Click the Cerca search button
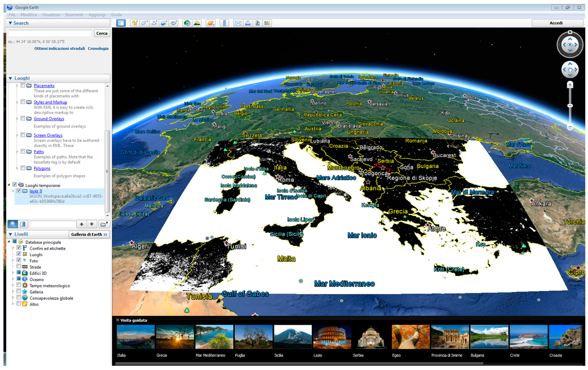The image size is (588, 370). (x=102, y=33)
